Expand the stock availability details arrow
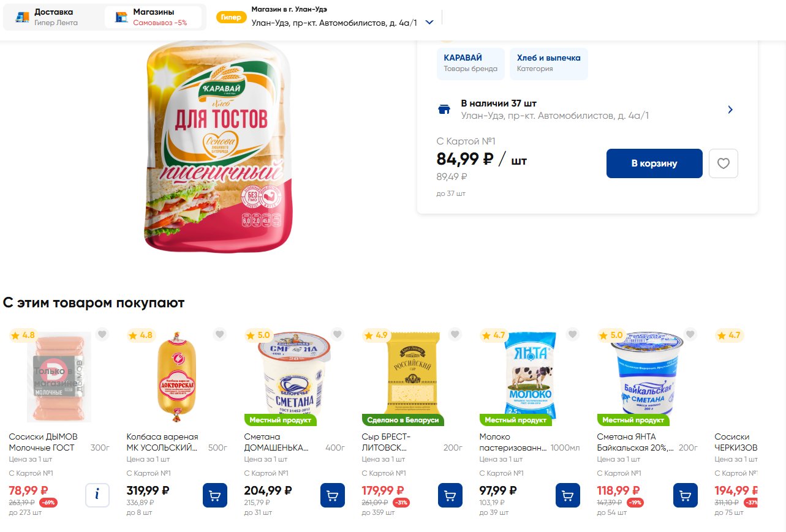Screen dimensions: 786x532 click(x=730, y=110)
